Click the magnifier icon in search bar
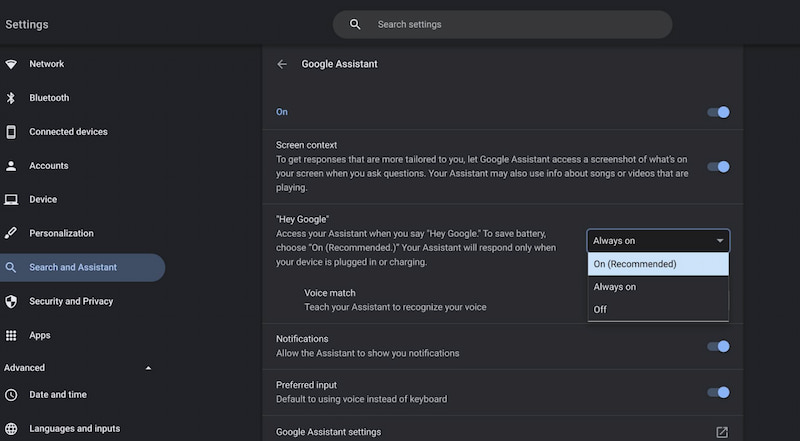 (x=355, y=24)
